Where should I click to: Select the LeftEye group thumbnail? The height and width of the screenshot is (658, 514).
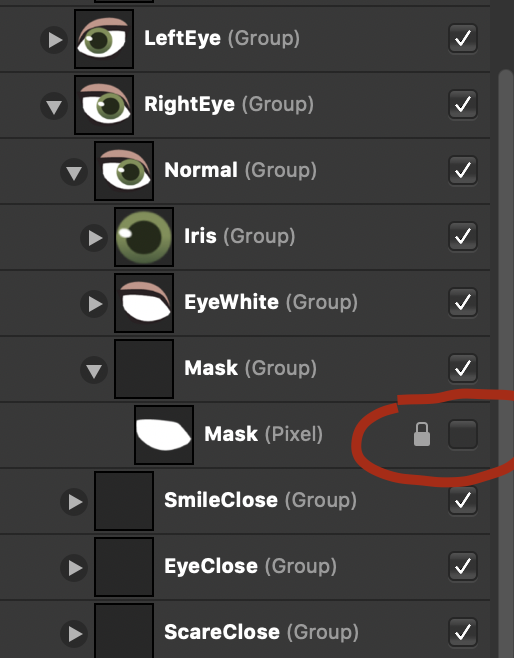tap(104, 39)
